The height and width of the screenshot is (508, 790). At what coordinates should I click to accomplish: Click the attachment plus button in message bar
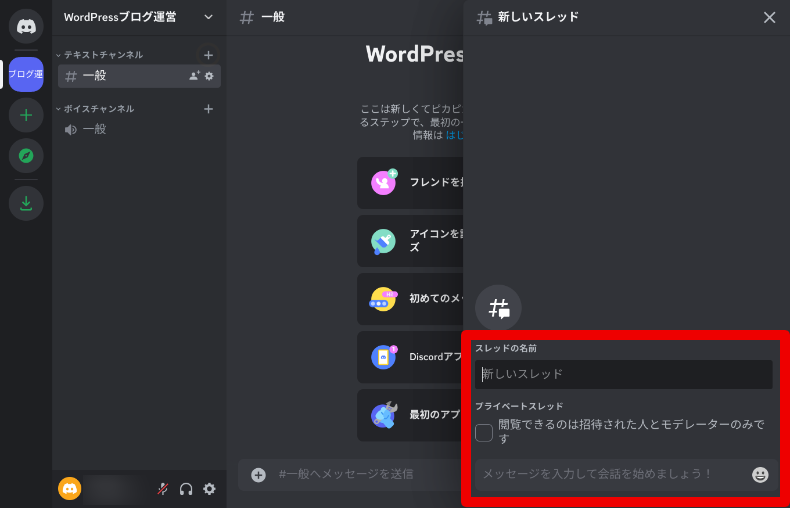click(258, 474)
